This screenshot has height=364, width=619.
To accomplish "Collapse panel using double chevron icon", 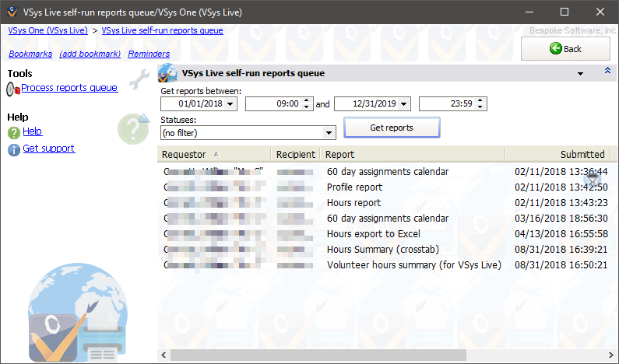I will coord(607,72).
